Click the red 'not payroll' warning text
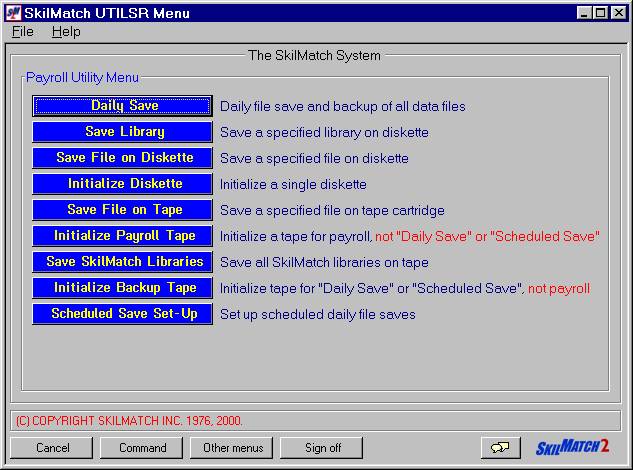The image size is (633, 470). pyautogui.click(x=559, y=288)
